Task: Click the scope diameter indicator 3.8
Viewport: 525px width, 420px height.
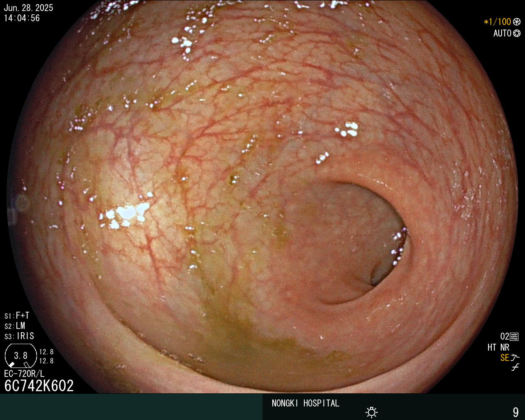Action: tap(21, 356)
